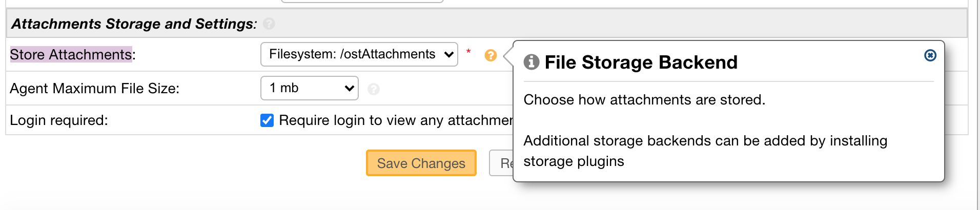Click the Save Changes button
The height and width of the screenshot is (210, 980).
(421, 163)
